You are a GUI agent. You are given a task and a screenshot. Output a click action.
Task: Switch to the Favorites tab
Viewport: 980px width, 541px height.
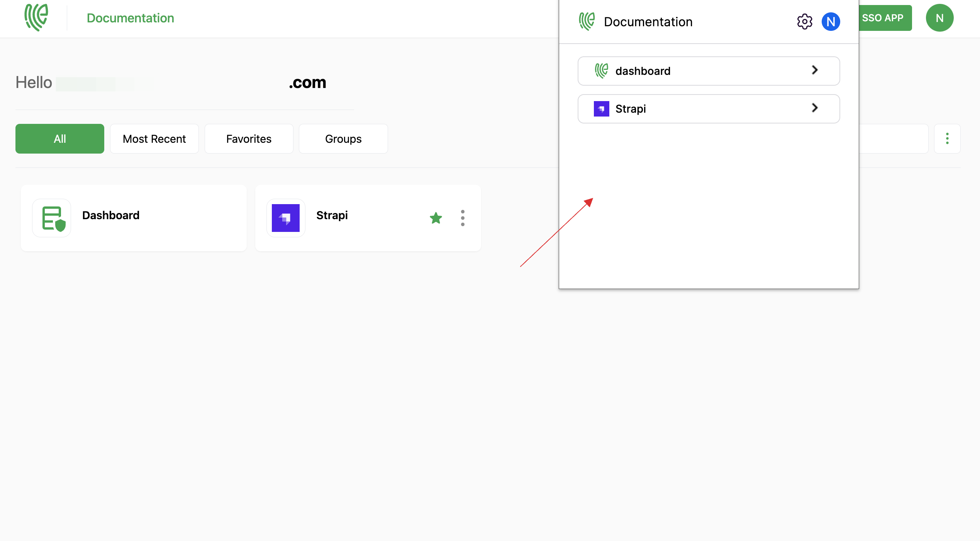(x=249, y=139)
